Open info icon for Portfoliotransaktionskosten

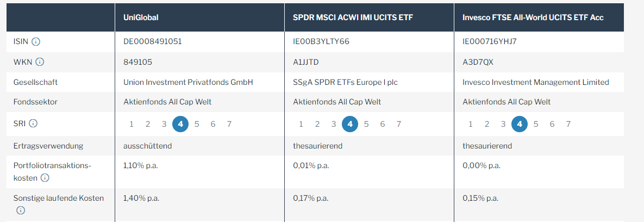[45, 177]
